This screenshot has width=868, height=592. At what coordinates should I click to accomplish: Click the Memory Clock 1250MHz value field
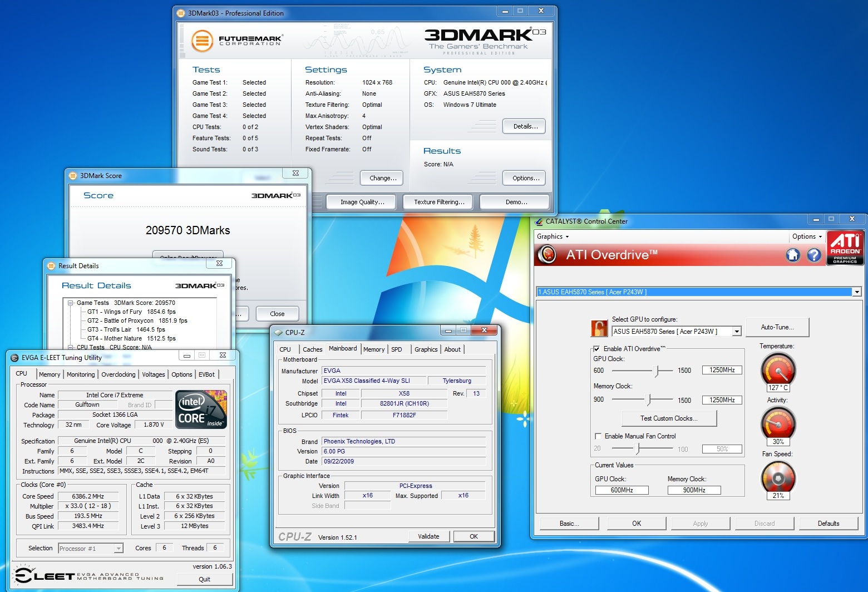pos(722,400)
